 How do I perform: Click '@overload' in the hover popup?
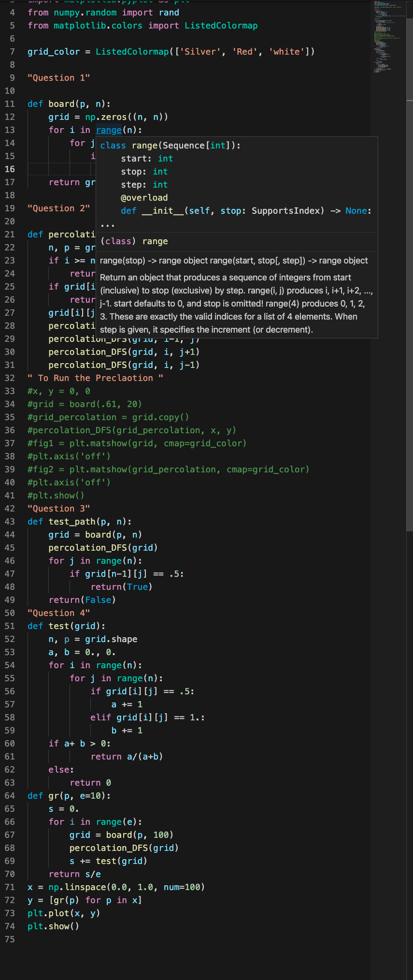click(144, 198)
